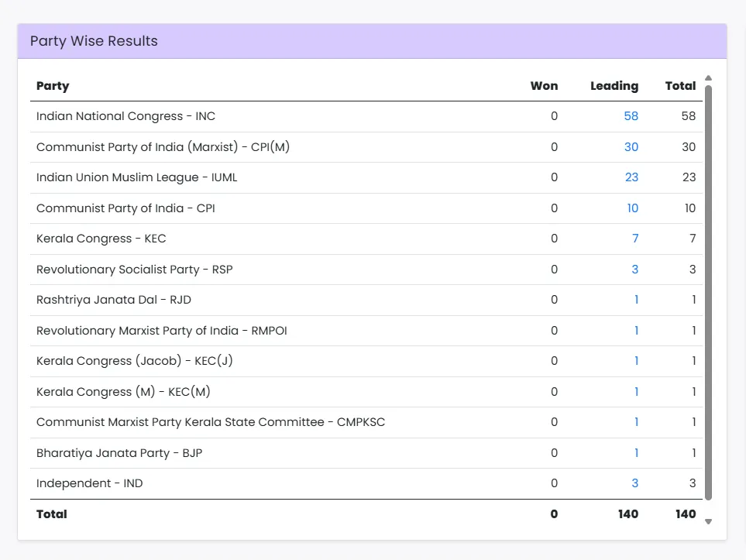This screenshot has height=560, width=746.
Task: Open Independent leading count 3 link
Action: [x=634, y=483]
